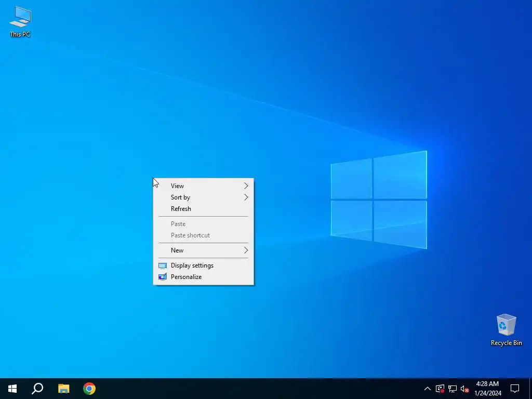Viewport: 532px width, 399px height.
Task: Expand the Sort by submenu
Action: [204, 197]
